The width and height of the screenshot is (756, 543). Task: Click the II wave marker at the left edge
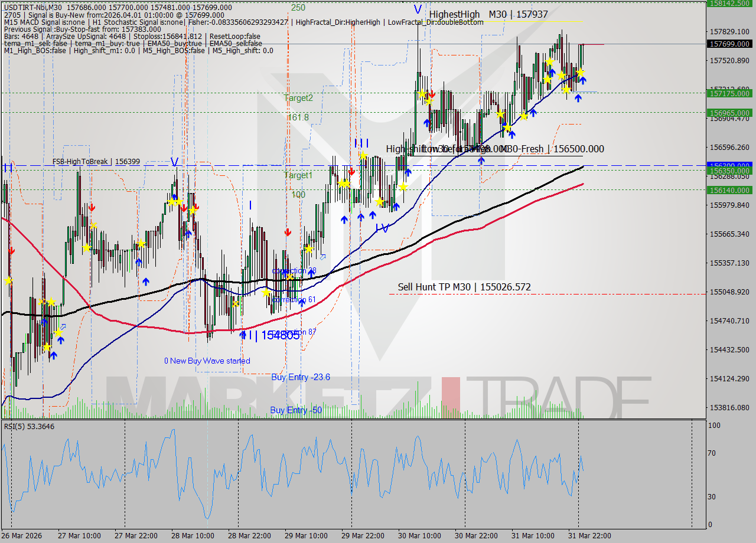pos(6,168)
